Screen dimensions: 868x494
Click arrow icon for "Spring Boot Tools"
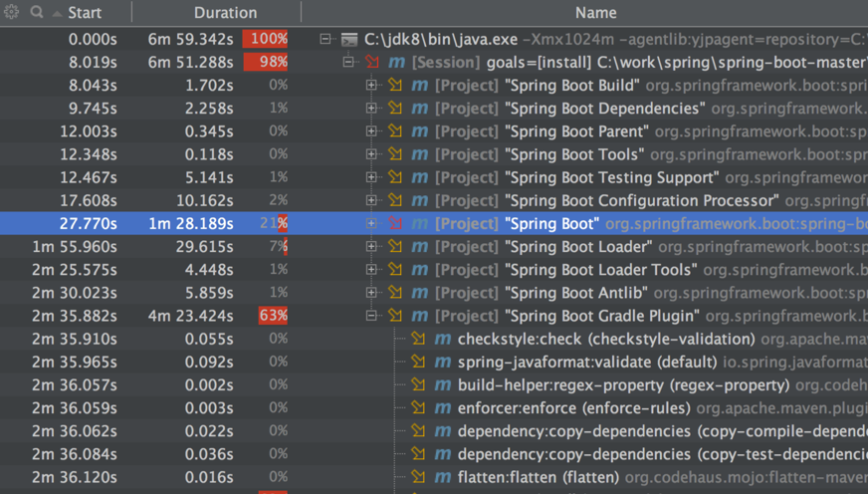coord(395,154)
